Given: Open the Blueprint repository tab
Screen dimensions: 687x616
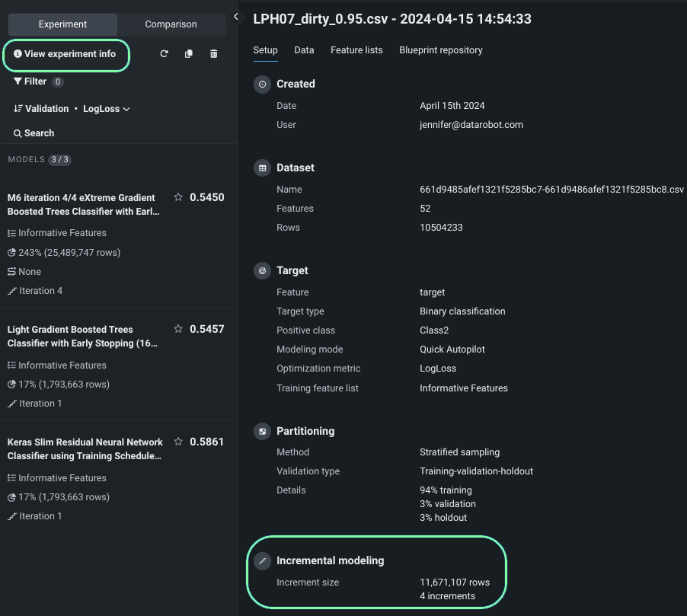Looking at the screenshot, I should click(440, 50).
